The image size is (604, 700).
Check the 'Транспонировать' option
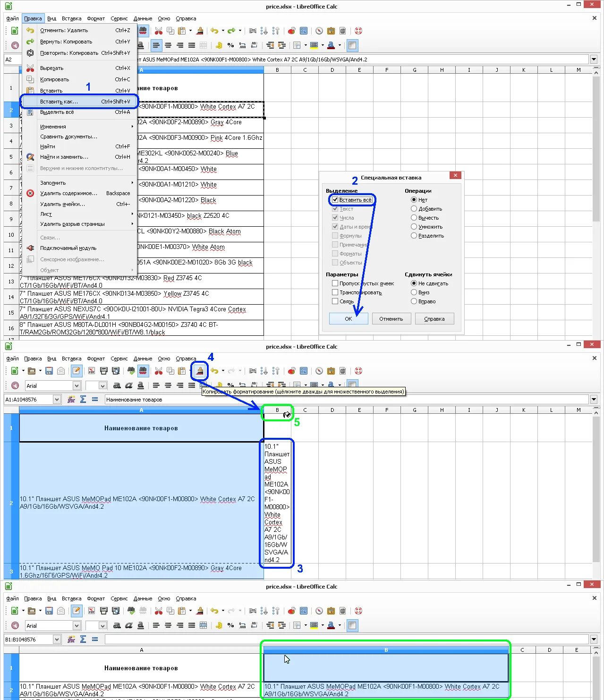pos(335,292)
